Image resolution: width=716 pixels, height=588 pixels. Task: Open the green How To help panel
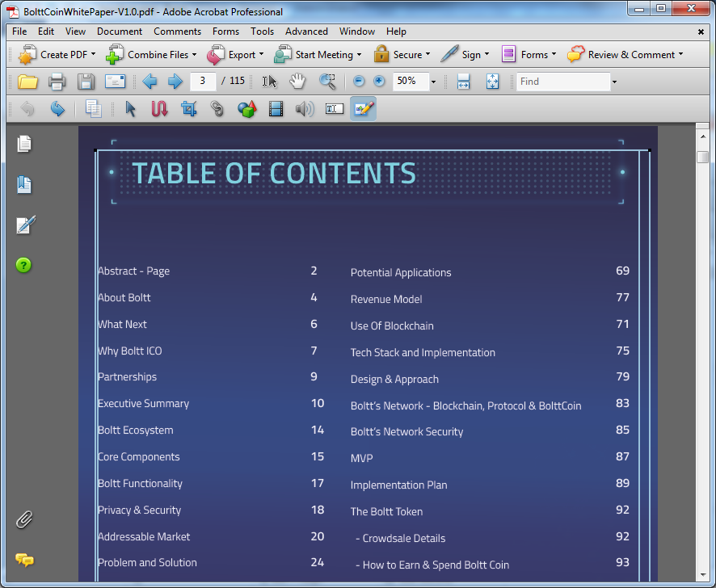coord(23,265)
